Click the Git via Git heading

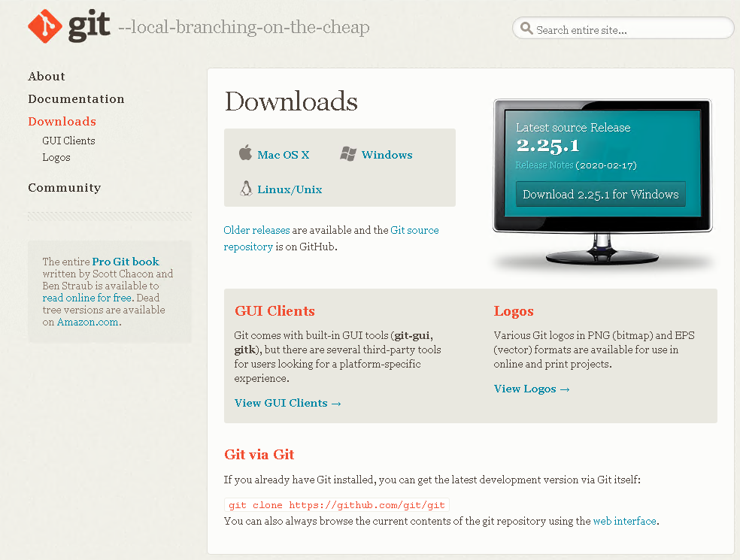[259, 454]
